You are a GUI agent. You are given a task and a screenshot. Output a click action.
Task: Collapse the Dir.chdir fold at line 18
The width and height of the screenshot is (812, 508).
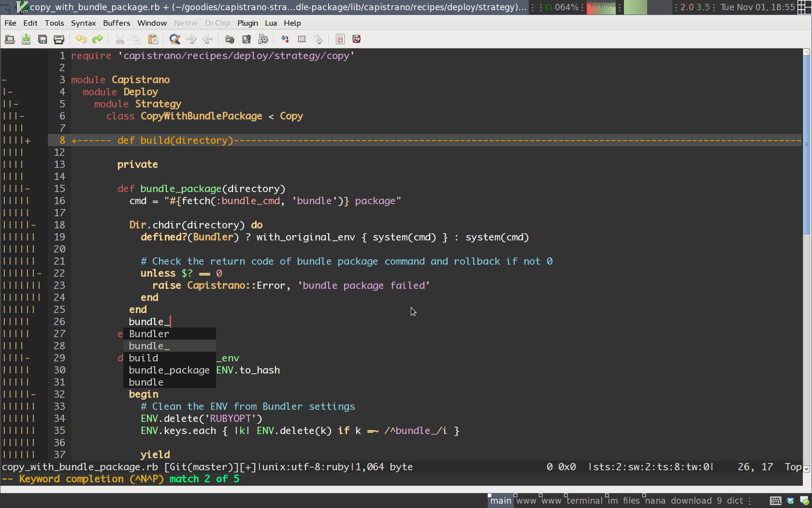(33, 225)
